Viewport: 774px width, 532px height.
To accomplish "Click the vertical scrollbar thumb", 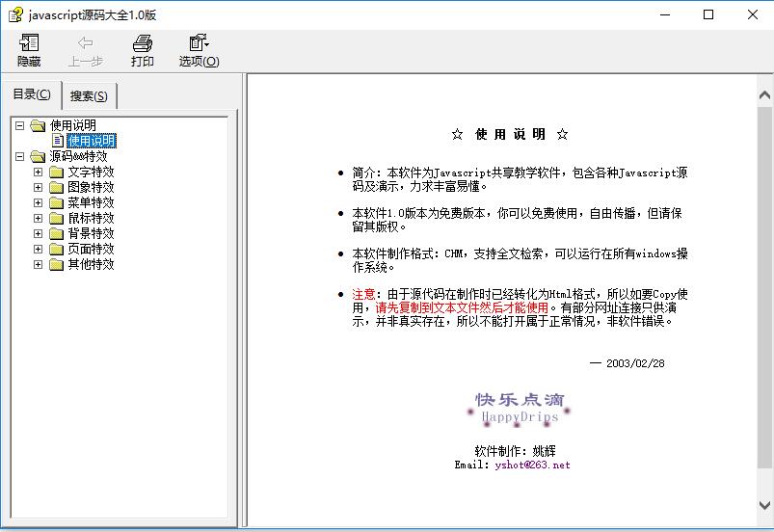I will (764, 287).
